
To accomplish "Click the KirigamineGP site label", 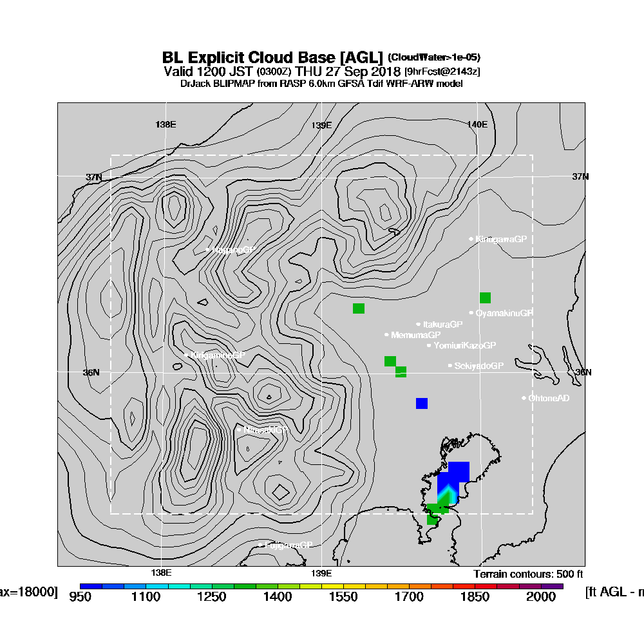I will tap(218, 355).
